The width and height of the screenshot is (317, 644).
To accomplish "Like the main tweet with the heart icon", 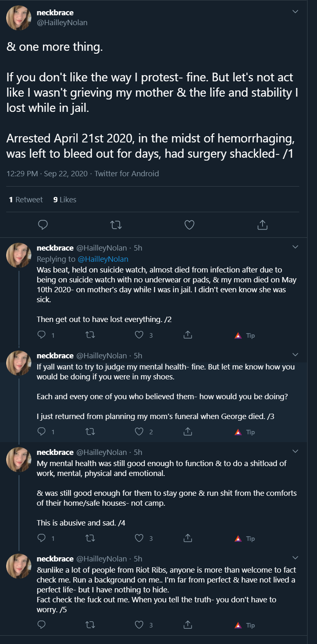I will 189,225.
